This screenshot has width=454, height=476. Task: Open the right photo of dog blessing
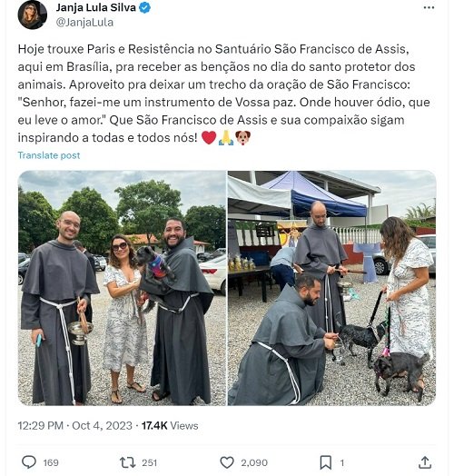[x=332, y=288]
